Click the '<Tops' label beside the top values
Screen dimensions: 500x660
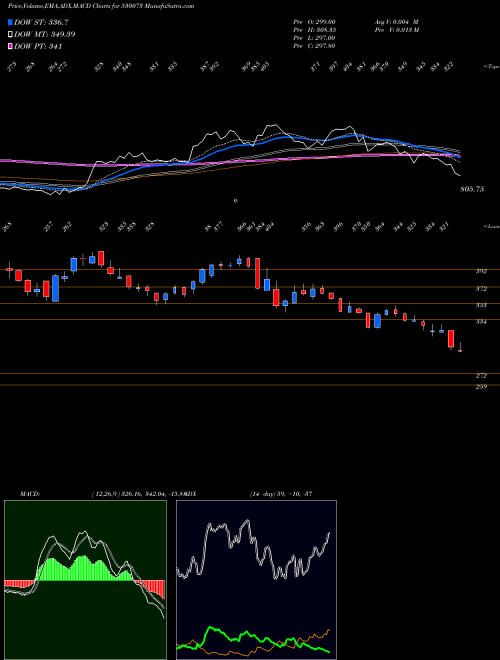tap(491, 67)
